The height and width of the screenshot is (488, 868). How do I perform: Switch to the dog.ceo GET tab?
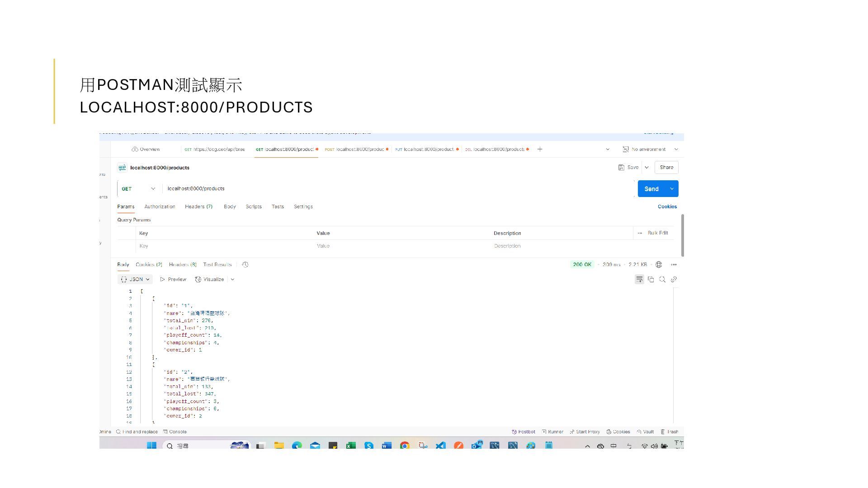click(215, 149)
